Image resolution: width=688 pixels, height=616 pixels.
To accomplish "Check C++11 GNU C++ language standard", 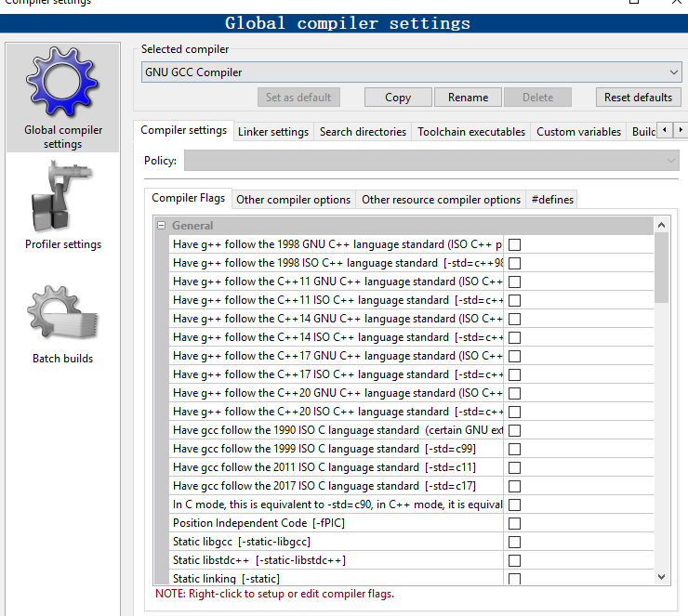I will [x=514, y=282].
